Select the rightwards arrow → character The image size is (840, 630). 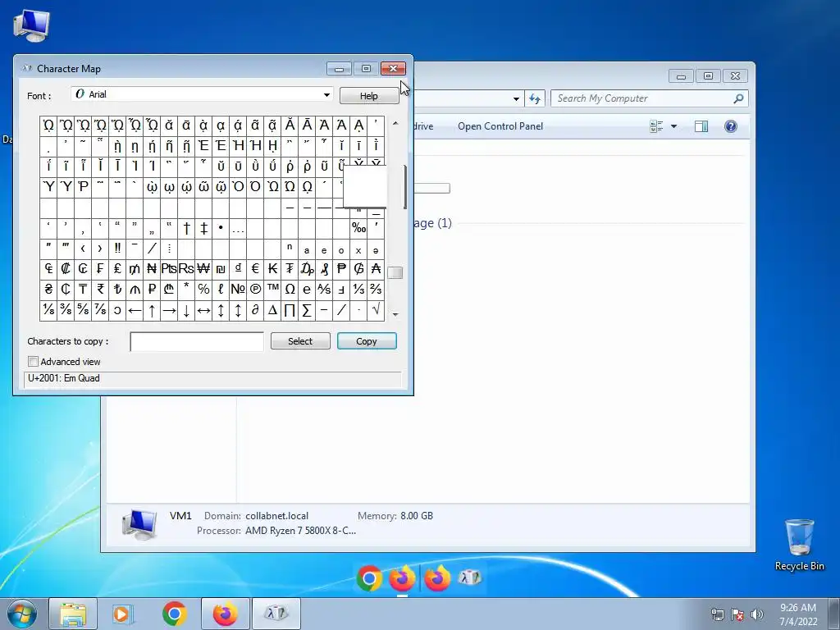click(169, 309)
